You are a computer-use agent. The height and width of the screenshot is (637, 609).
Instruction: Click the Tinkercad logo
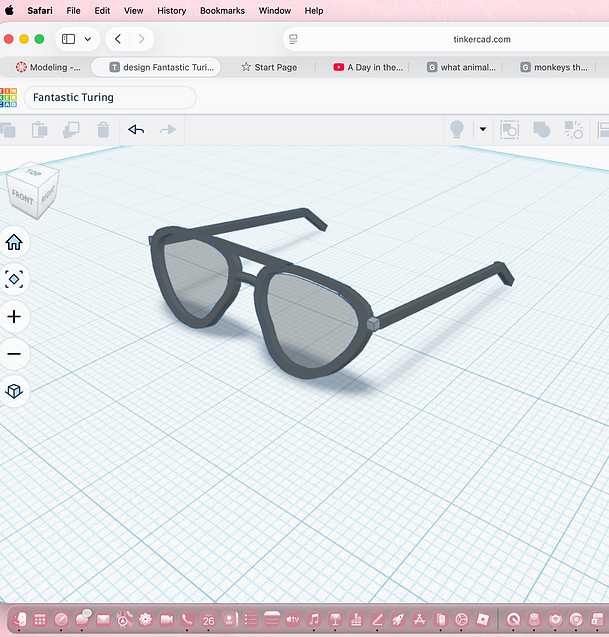point(8,98)
